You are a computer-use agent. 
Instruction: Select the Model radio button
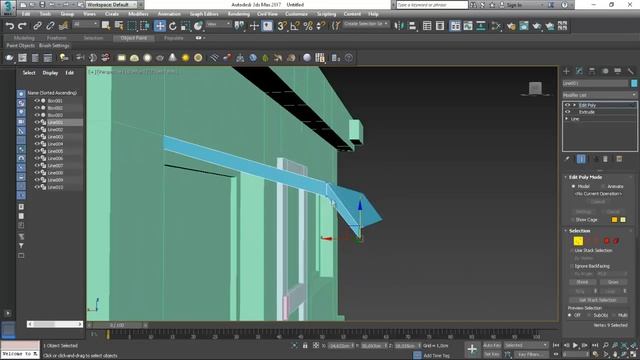pos(573,186)
